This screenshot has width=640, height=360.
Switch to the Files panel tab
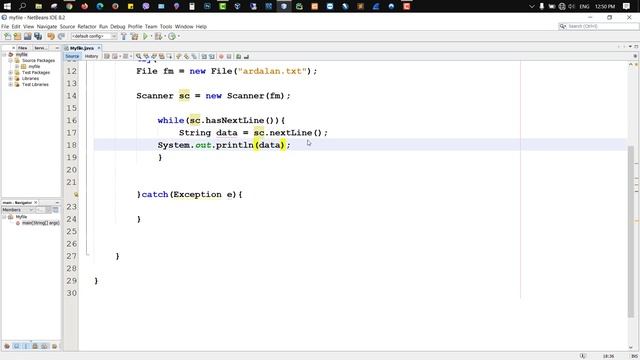(22, 48)
